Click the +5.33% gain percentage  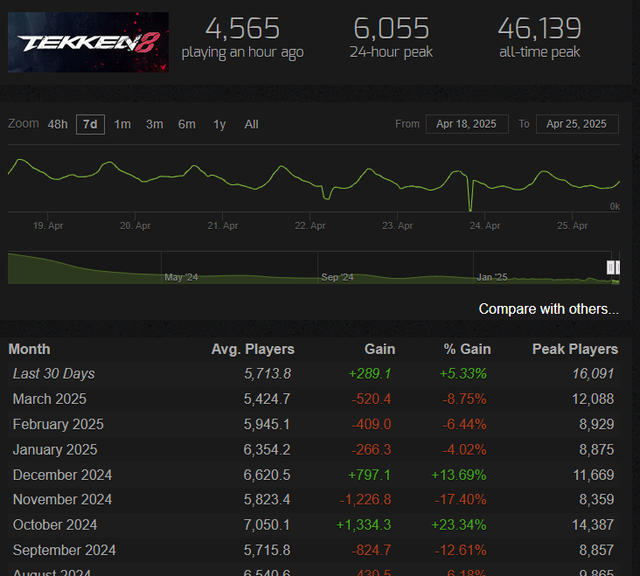click(463, 374)
